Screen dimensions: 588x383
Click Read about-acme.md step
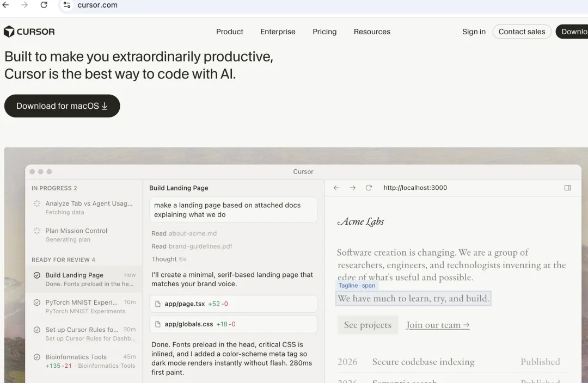tap(184, 233)
